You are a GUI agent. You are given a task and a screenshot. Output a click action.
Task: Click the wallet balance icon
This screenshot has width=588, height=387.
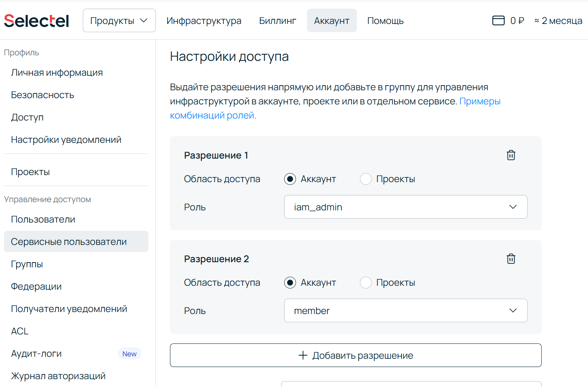coord(498,20)
